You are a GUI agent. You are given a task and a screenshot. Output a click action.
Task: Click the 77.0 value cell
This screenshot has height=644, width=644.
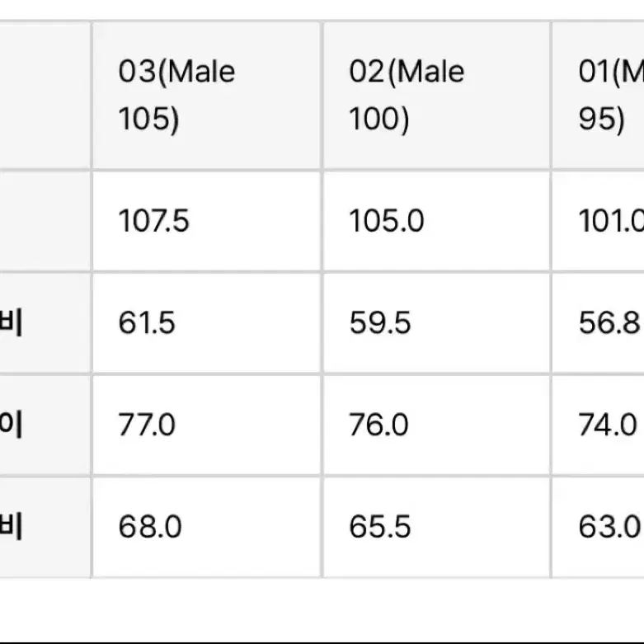(x=206, y=425)
